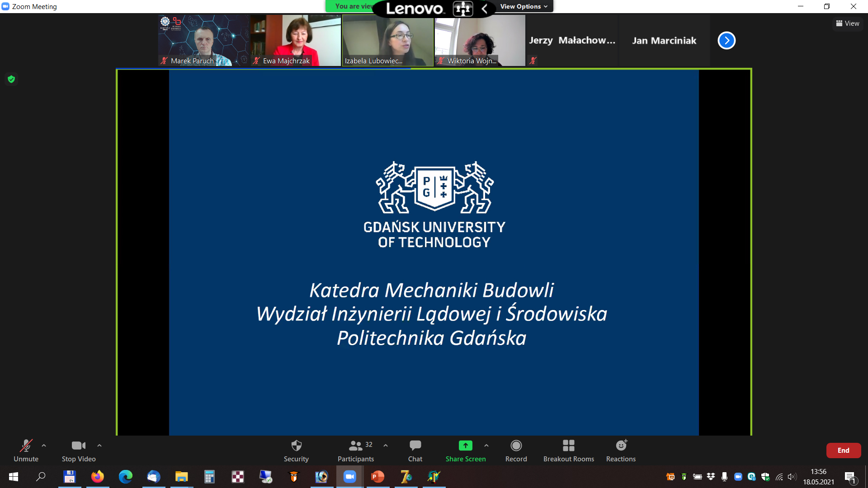
Task: Open Windows taskbar search
Action: 41,477
